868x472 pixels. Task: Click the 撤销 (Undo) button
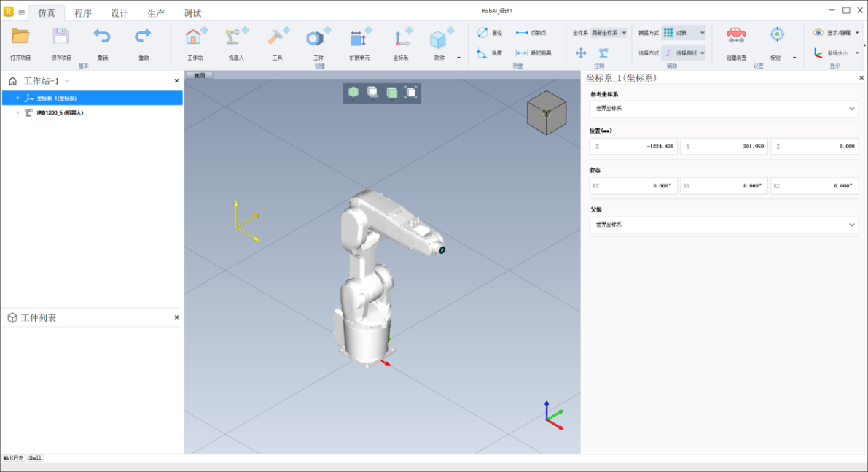102,36
